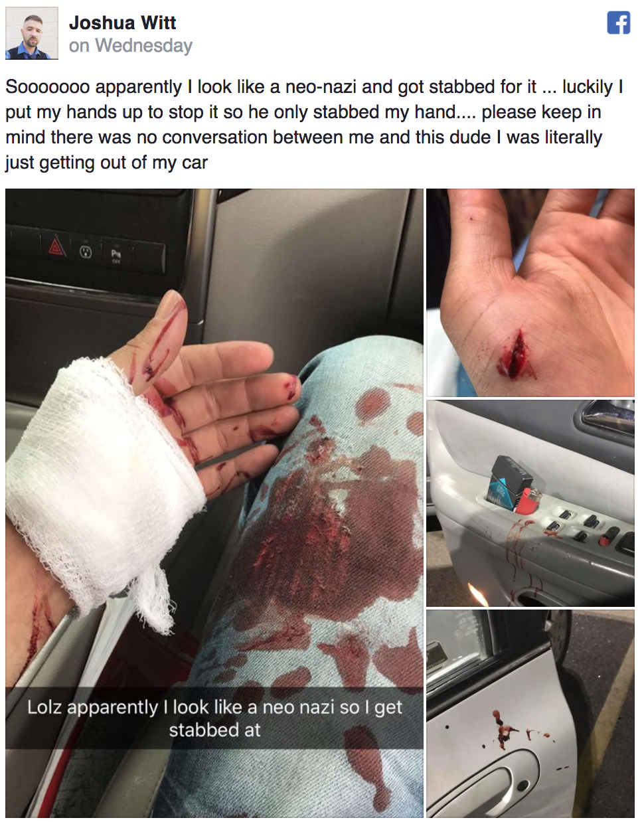Open the 'on Wednesday' timestamp link
This screenshot has width=644, height=822.
pos(131,46)
